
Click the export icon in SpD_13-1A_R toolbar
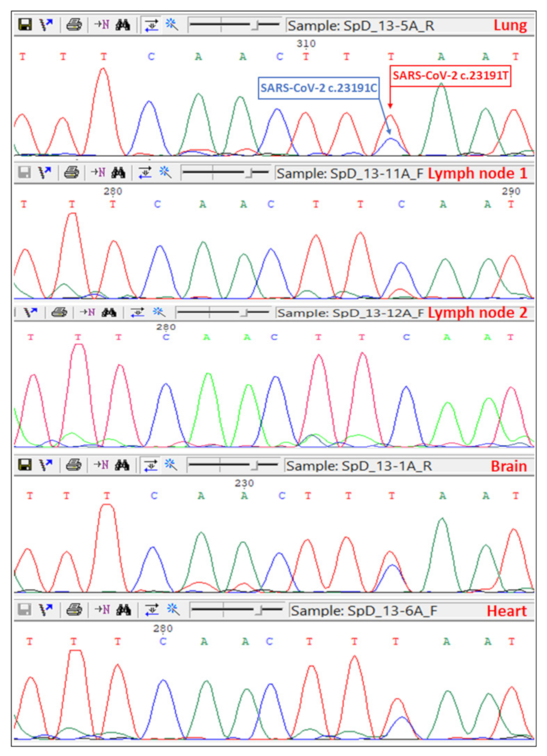tap(46, 465)
